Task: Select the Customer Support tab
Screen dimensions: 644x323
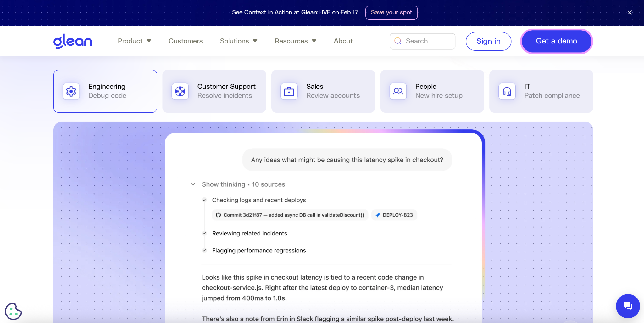Action: [214, 91]
